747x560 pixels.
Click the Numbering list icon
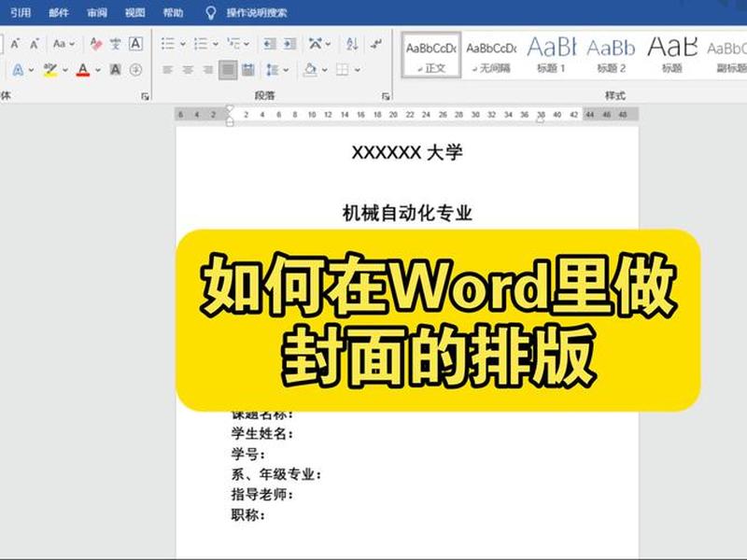tap(201, 44)
